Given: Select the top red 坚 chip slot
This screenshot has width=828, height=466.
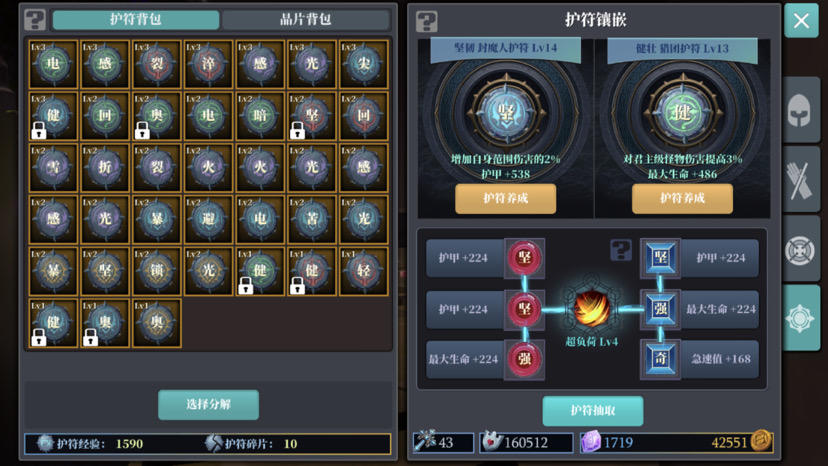Looking at the screenshot, I should click(x=524, y=258).
